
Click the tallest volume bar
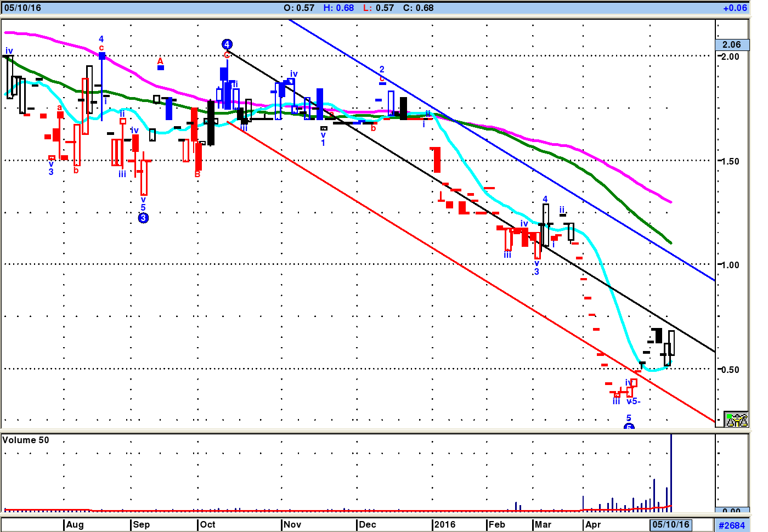coord(671,472)
